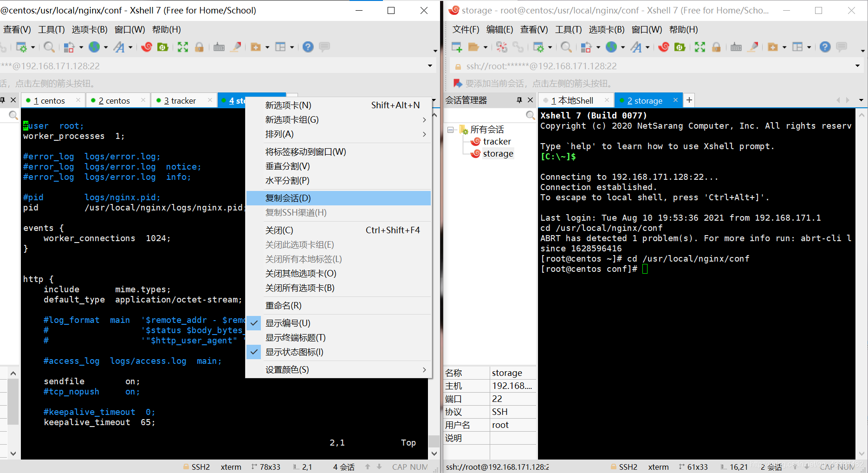Collapse 所有会话 tree node
This screenshot has width=868, height=473.
450,130
